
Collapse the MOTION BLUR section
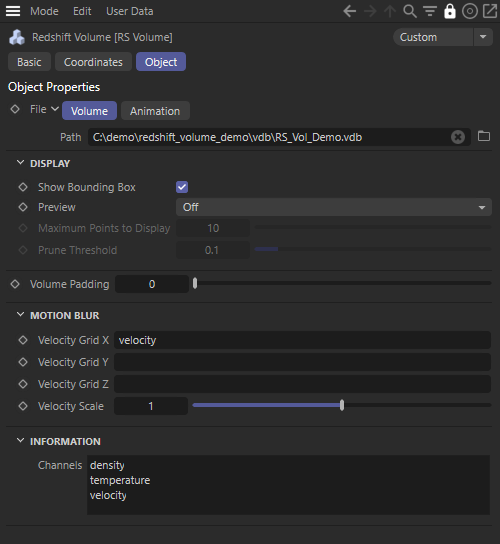coord(20,315)
